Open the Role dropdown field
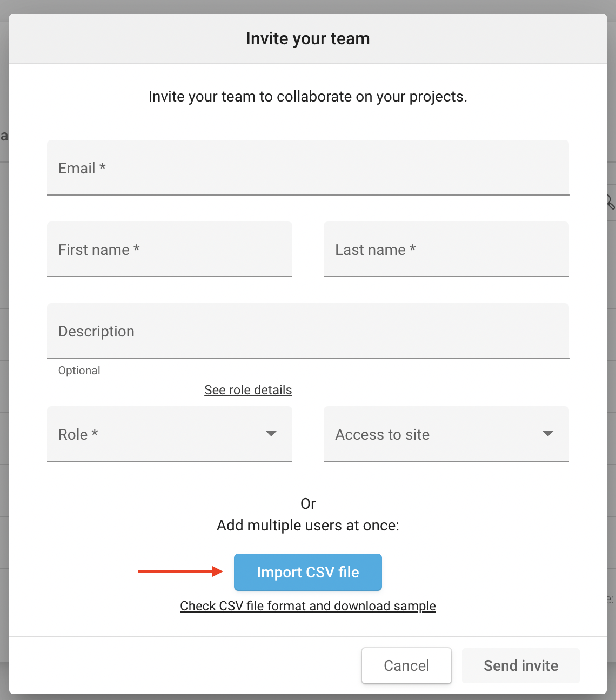Image resolution: width=616 pixels, height=700 pixels. (162, 434)
